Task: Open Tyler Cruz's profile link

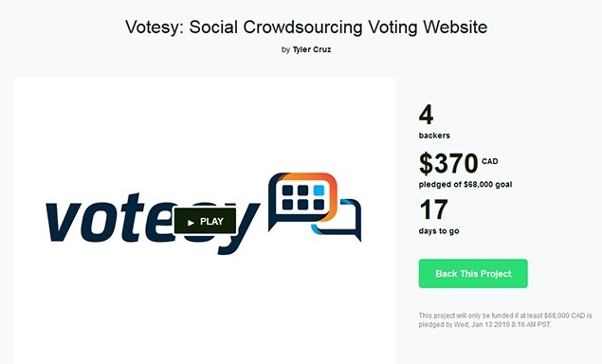Action: (311, 49)
